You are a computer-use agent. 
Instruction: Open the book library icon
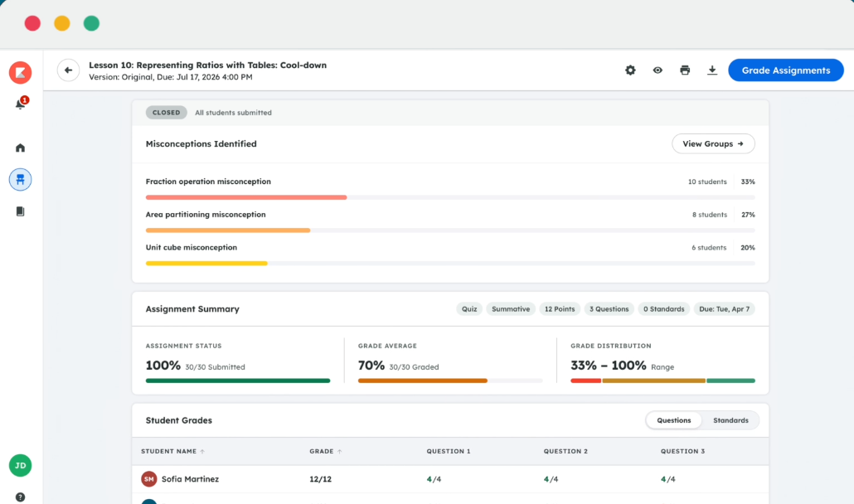pos(20,211)
